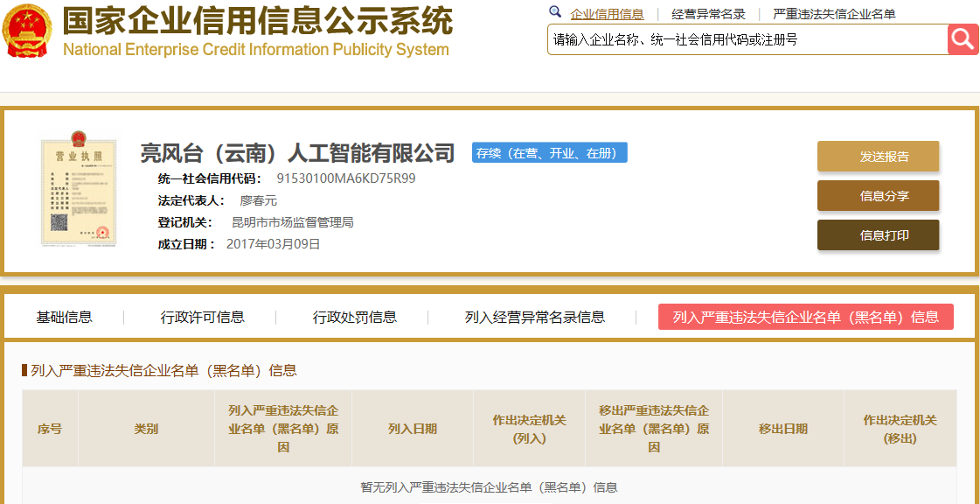Screen dimensions: 980x504
Task: Click the red search magnifier button
Action: tap(963, 40)
